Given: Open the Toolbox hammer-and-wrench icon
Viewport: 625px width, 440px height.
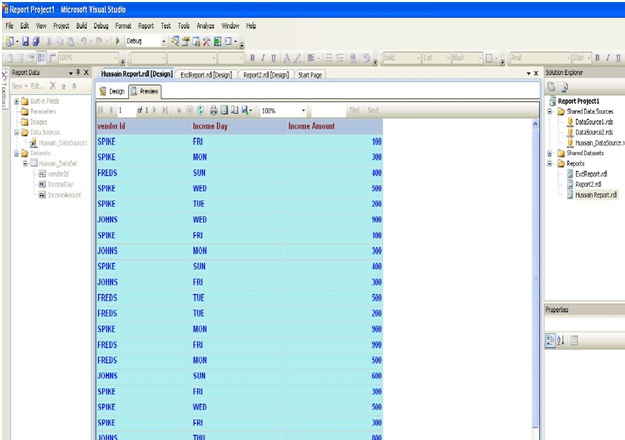Looking at the screenshot, I should pyautogui.click(x=206, y=41).
